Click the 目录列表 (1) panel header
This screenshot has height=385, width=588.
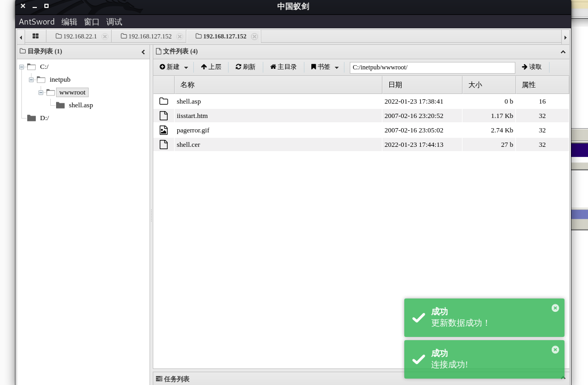click(41, 51)
